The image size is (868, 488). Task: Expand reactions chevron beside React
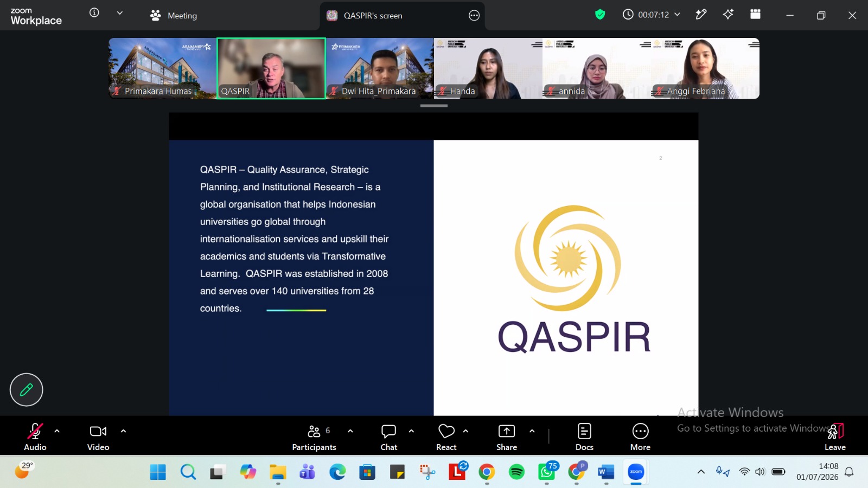465,431
